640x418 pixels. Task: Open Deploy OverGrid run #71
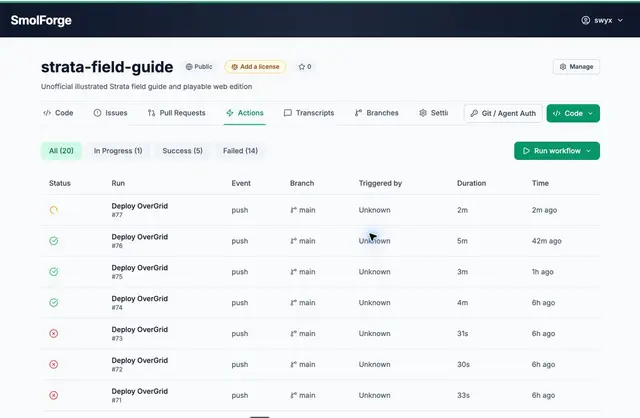(x=140, y=391)
